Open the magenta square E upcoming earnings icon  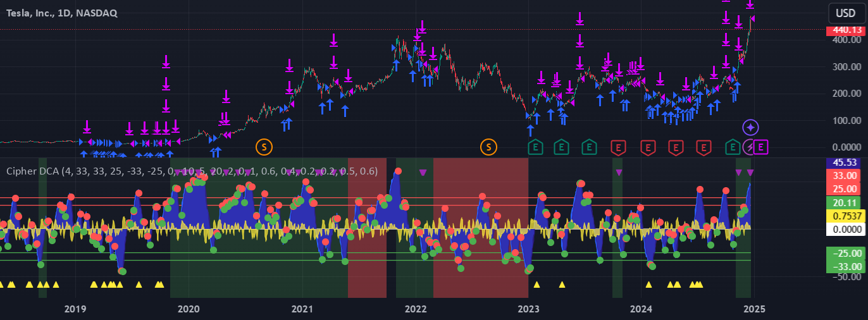[x=761, y=147]
